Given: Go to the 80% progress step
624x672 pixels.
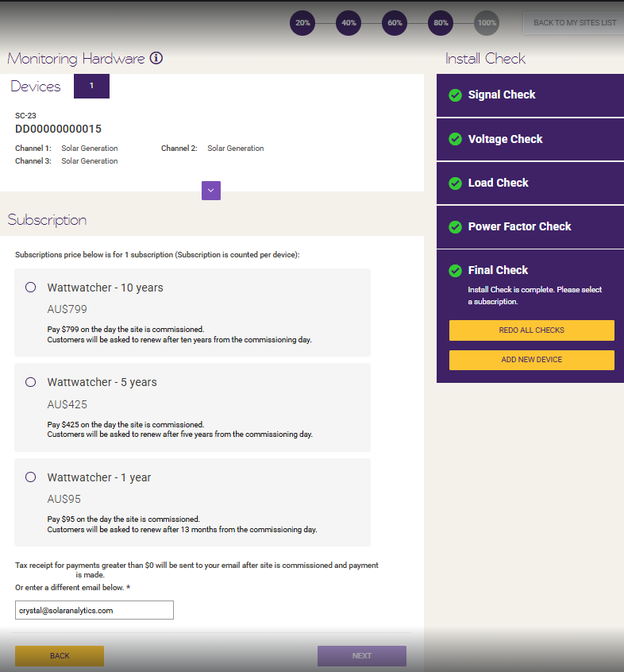Looking at the screenshot, I should pos(441,23).
